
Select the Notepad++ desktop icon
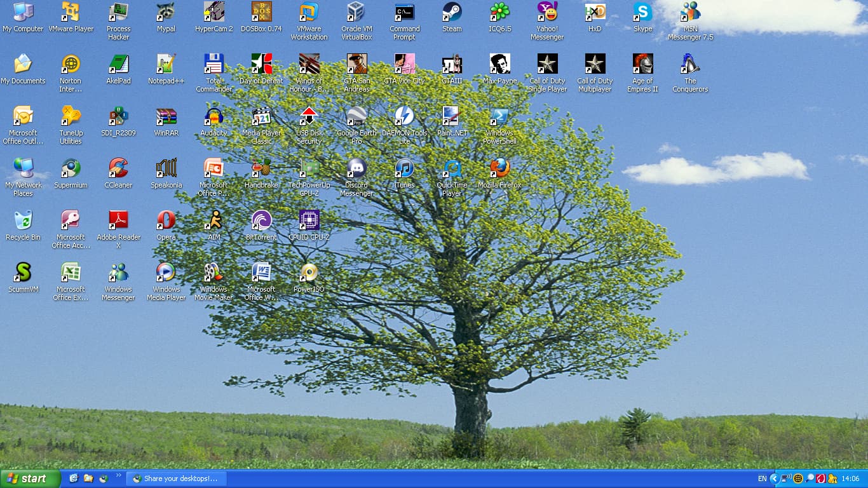click(x=166, y=64)
